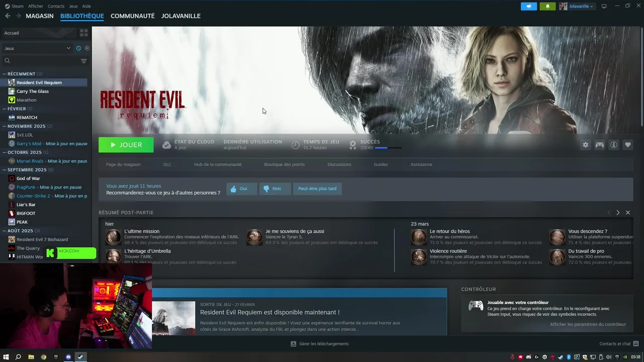Select God of War in library
This screenshot has width=644, height=362.
28,178
